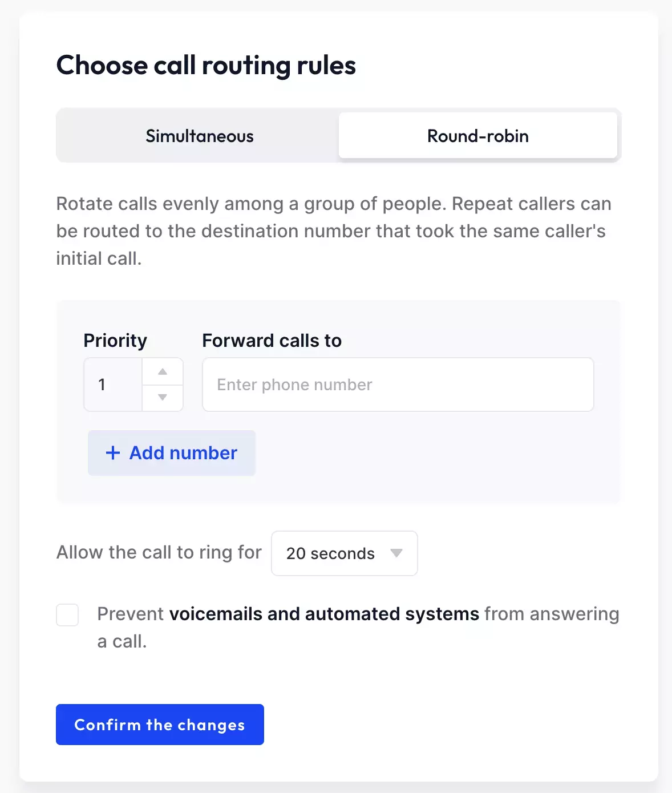Click Add number to insert another destination
Screen dimensions: 672x793
point(171,452)
